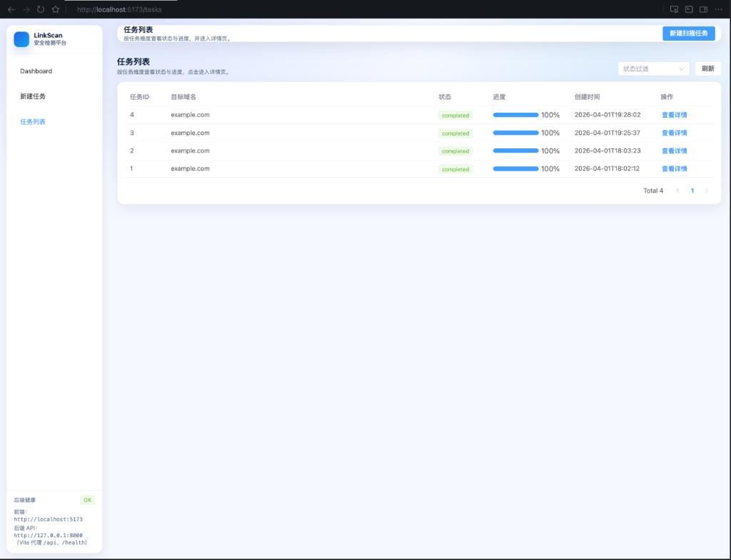Click the 目标域名 column header
The image size is (731, 560).
(x=183, y=97)
